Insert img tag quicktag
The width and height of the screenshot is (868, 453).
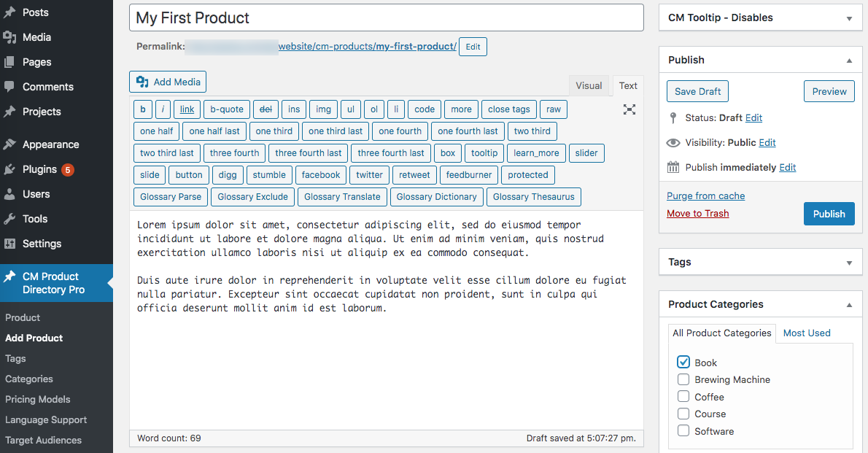(323, 109)
